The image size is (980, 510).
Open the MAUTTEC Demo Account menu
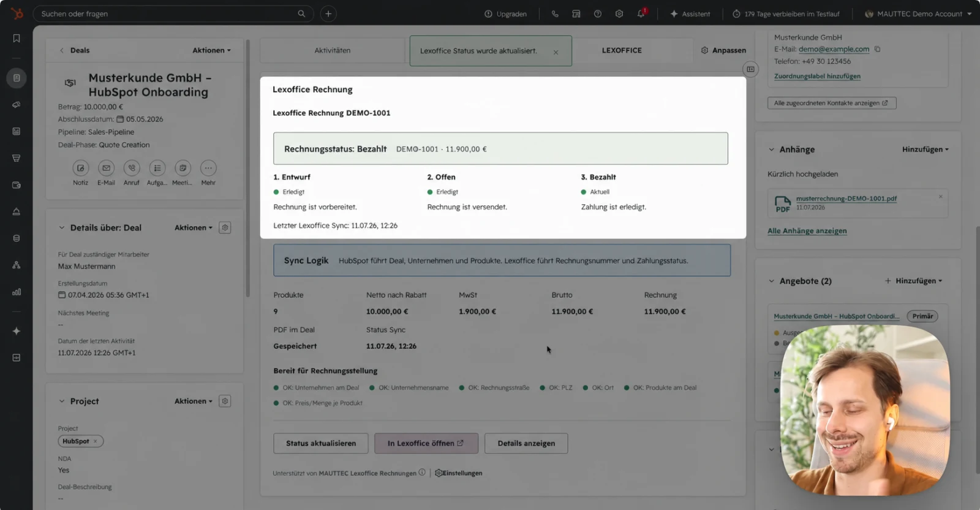pyautogui.click(x=918, y=13)
